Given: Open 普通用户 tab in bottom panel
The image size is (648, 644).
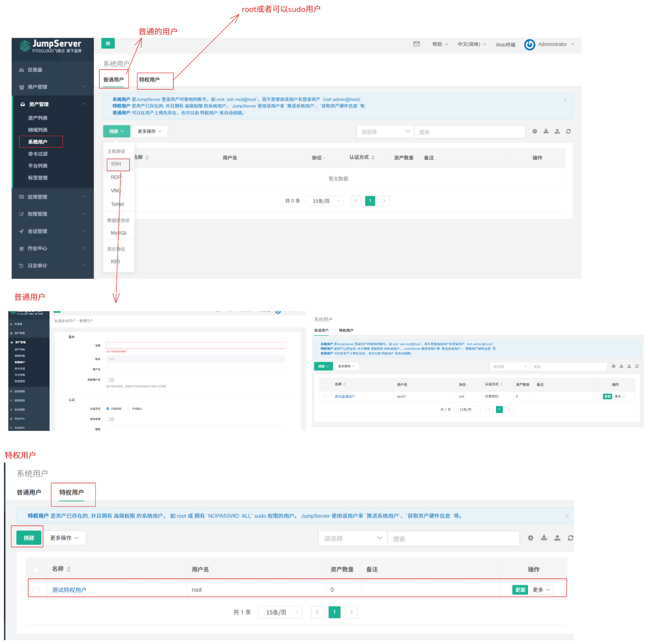Looking at the screenshot, I should (29, 492).
